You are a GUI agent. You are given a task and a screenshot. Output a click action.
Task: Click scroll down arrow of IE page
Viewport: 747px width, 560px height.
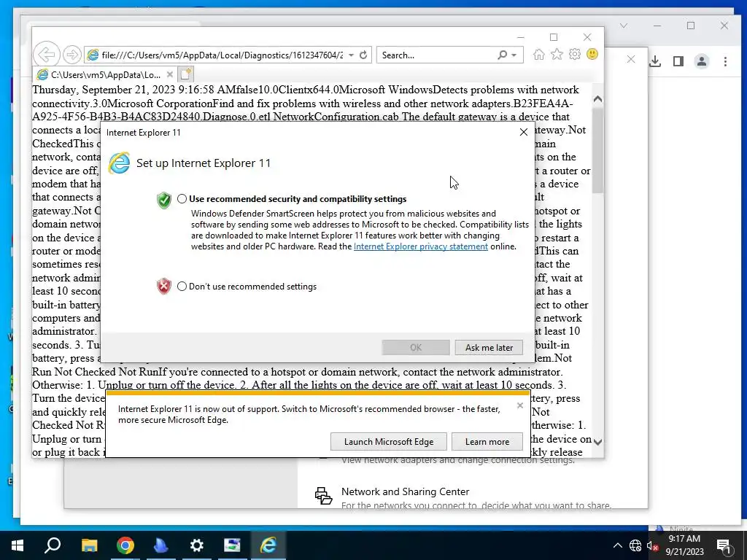click(x=598, y=442)
